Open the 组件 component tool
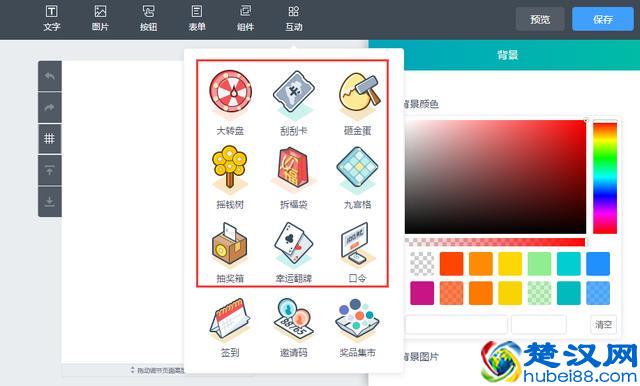Screen dimensions: 640x386 (x=245, y=18)
